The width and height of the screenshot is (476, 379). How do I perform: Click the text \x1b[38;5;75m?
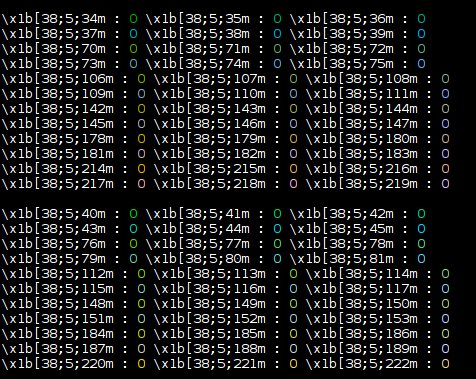[342, 64]
